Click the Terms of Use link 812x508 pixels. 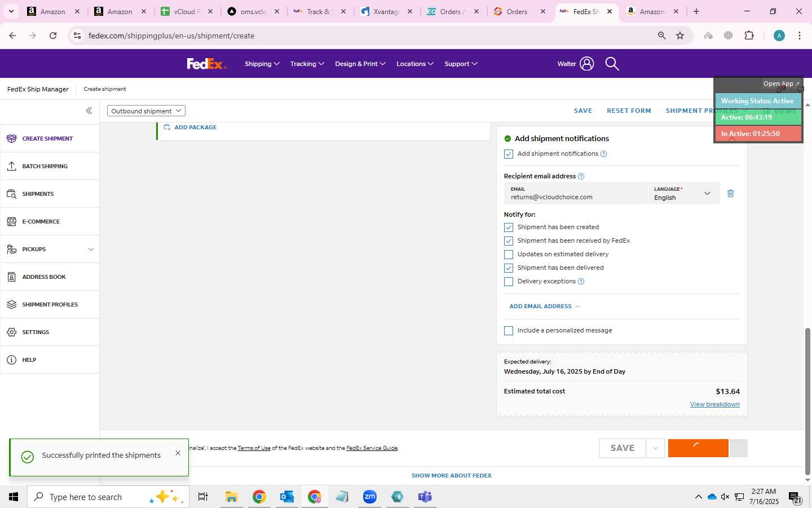pos(254,448)
